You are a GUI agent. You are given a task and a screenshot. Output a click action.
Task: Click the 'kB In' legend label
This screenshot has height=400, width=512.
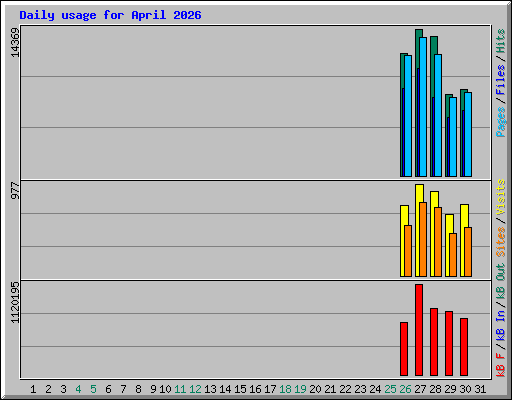point(500,325)
